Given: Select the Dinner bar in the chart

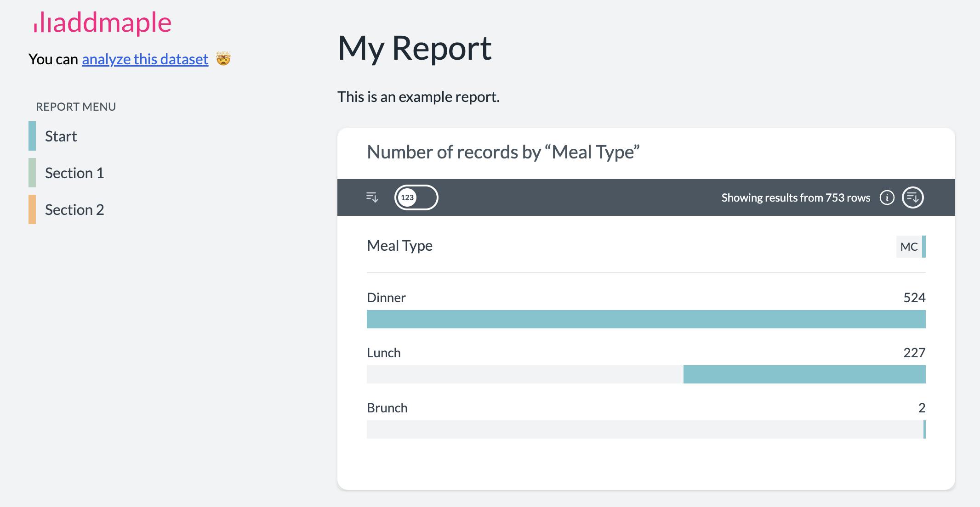Looking at the screenshot, I should coord(646,319).
